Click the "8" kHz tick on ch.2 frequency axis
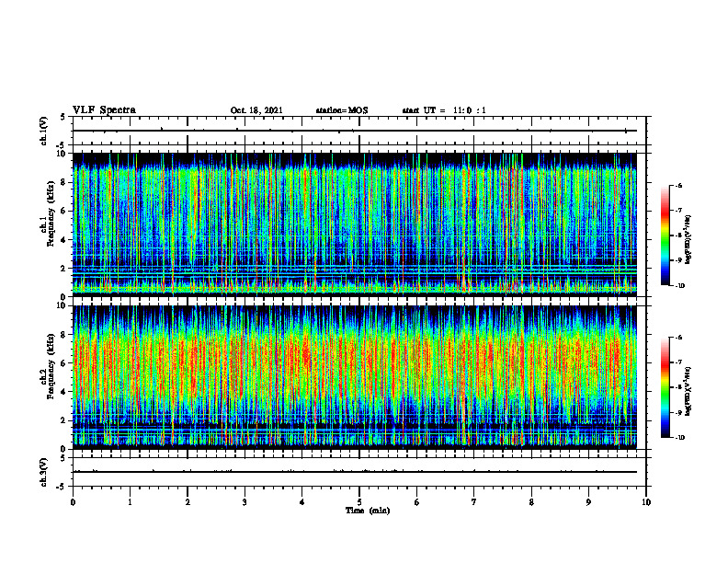 pos(64,335)
